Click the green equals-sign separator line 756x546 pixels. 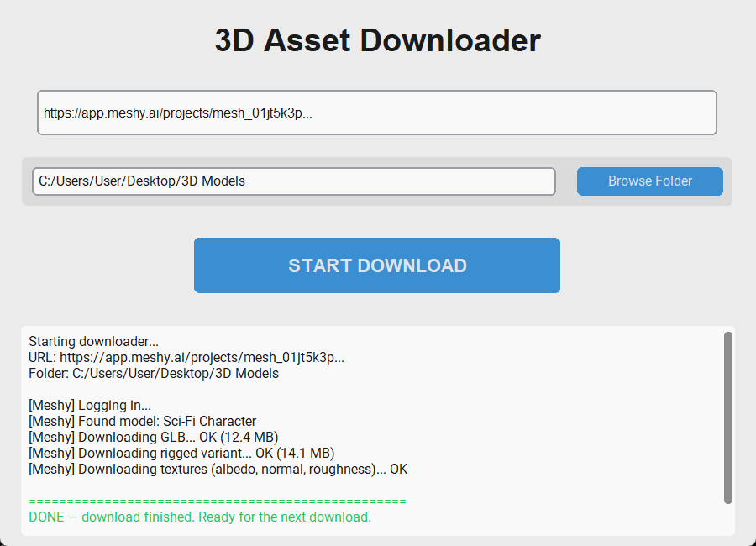pyautogui.click(x=218, y=501)
